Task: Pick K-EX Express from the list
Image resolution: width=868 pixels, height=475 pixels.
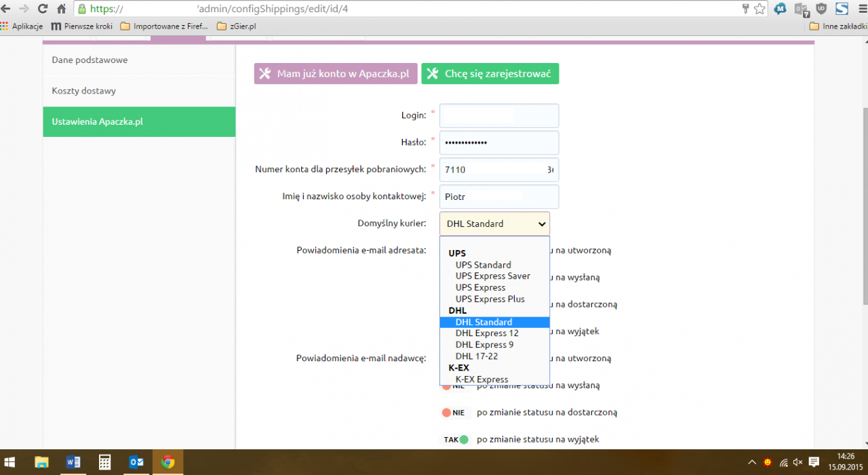Action: click(x=482, y=379)
